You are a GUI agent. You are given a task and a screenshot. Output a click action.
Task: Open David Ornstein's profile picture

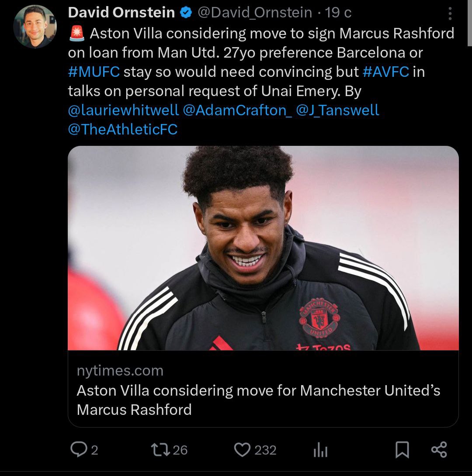(x=35, y=27)
